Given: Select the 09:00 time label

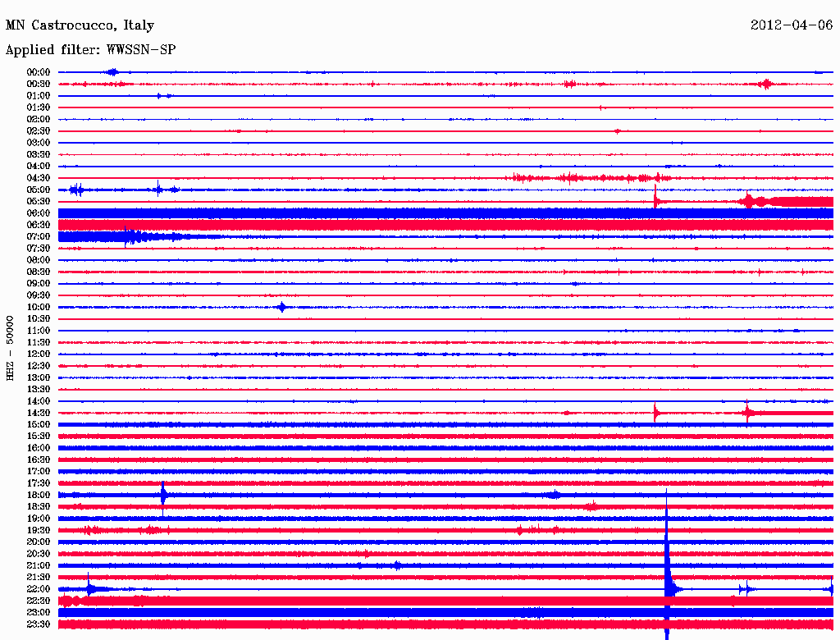Looking at the screenshot, I should 39,284.
